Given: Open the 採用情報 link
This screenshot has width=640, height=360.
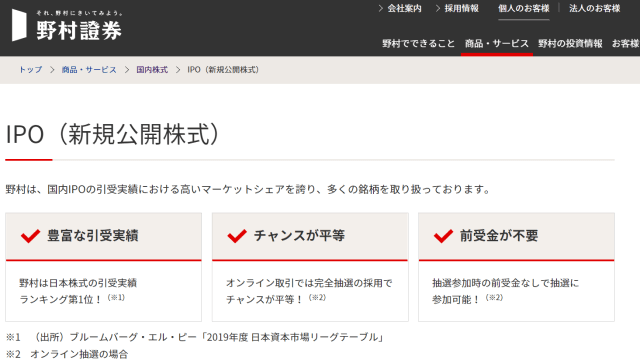Looking at the screenshot, I should tap(462, 8).
